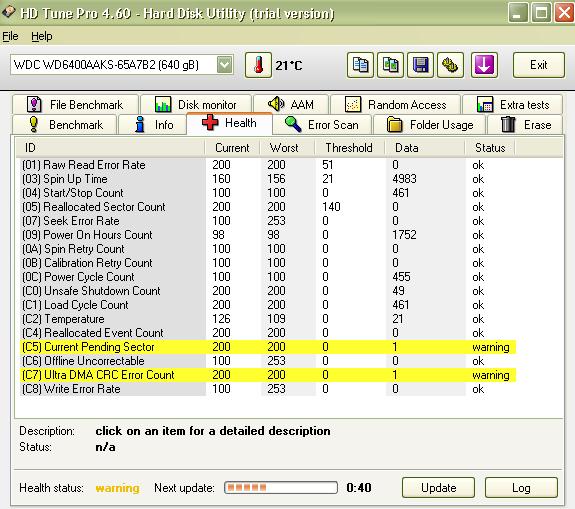
Task: Select the Write Error Rate row
Action: [268, 389]
